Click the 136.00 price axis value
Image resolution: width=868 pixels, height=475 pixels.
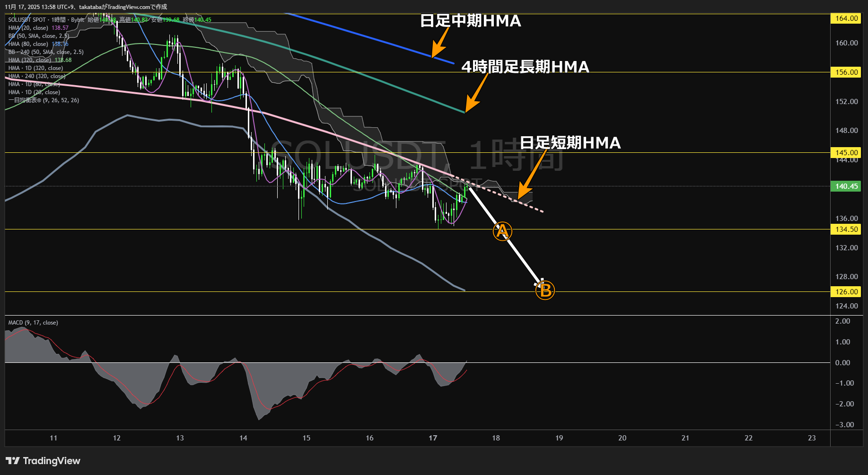[847, 219]
